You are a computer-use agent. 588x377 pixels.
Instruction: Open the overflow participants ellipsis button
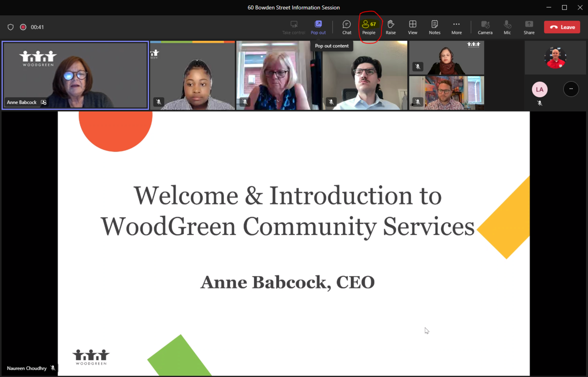(571, 89)
